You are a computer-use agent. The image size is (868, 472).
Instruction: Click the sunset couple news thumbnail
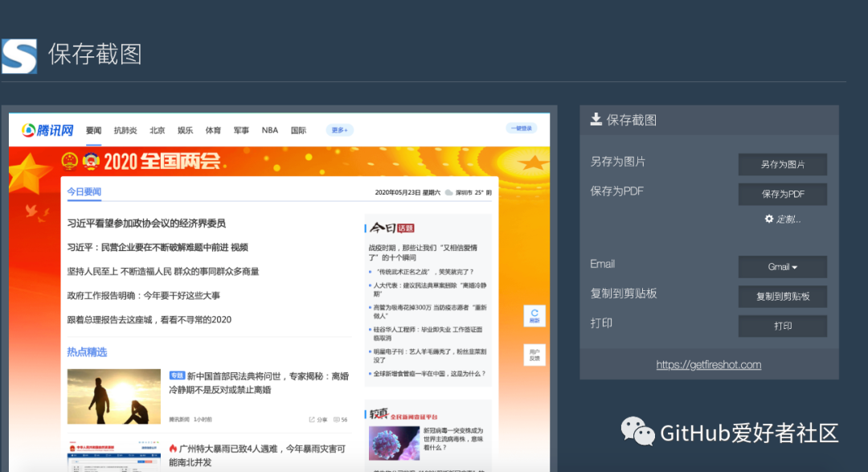(114, 396)
